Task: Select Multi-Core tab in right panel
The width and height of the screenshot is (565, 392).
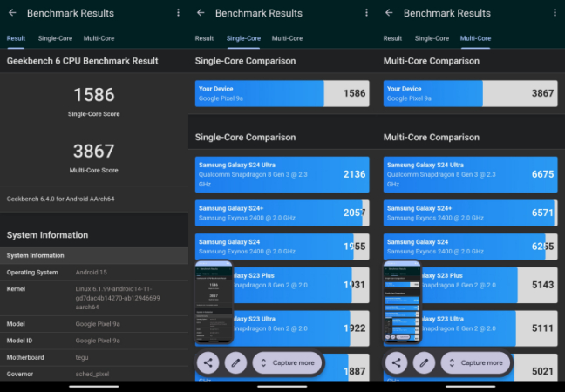Action: pos(475,38)
